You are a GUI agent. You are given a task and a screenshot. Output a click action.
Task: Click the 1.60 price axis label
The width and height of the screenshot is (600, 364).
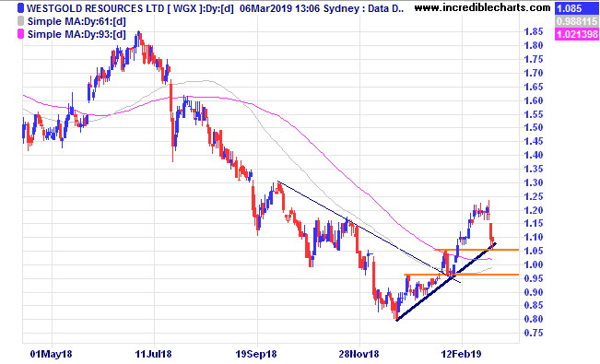pyautogui.click(x=534, y=100)
